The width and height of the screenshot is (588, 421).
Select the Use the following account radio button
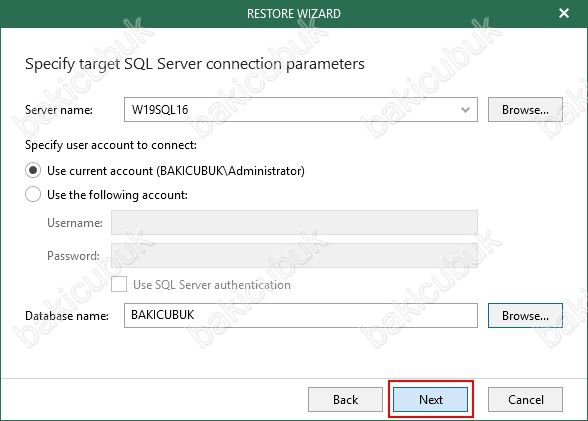coord(33,195)
